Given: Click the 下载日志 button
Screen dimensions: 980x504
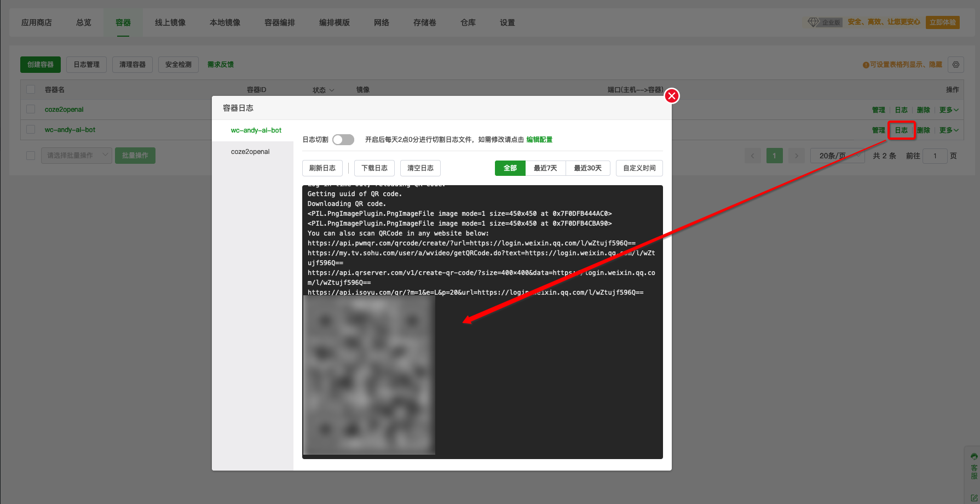Looking at the screenshot, I should 374,168.
